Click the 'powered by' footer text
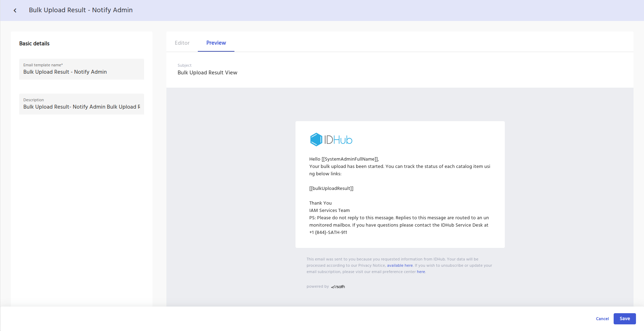This screenshot has height=331, width=644. click(x=317, y=287)
